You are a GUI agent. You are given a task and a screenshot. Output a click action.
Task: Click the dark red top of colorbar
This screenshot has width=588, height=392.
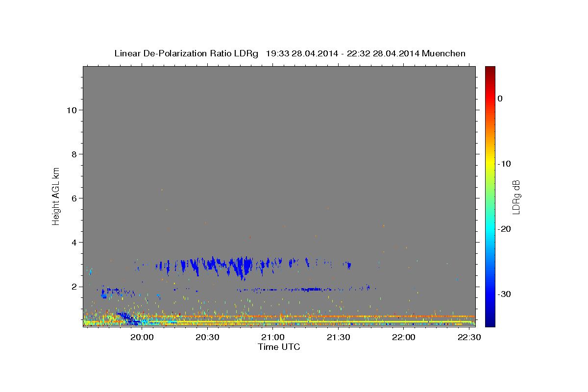tap(490, 70)
